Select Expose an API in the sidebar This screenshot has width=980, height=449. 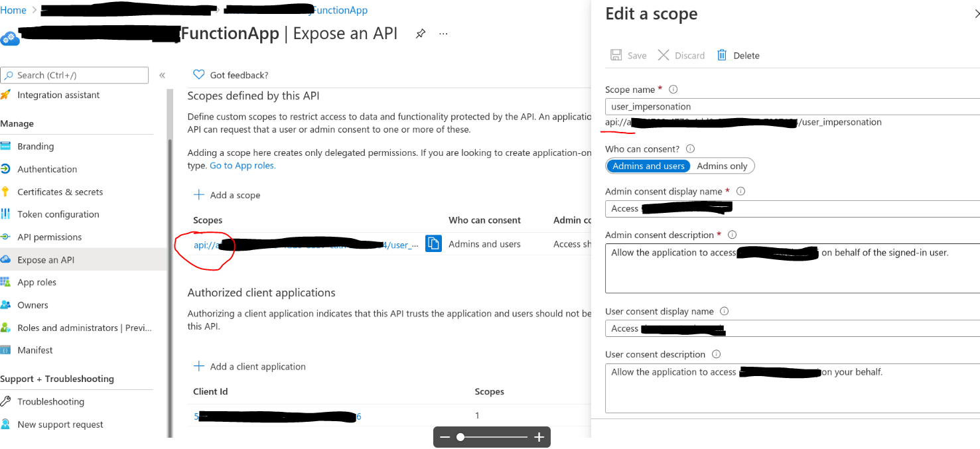click(46, 260)
